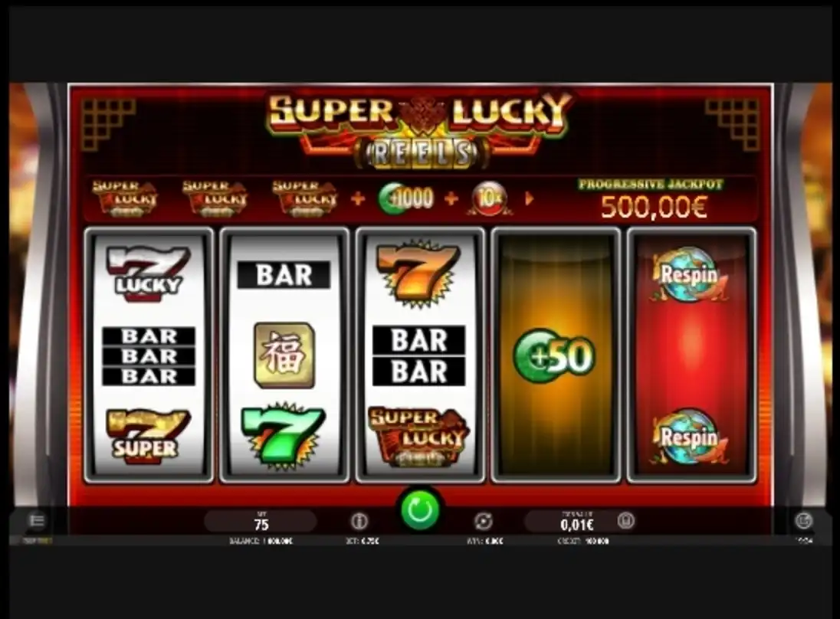
Task: Expand the banner with the orange arrow
Action: [x=530, y=198]
